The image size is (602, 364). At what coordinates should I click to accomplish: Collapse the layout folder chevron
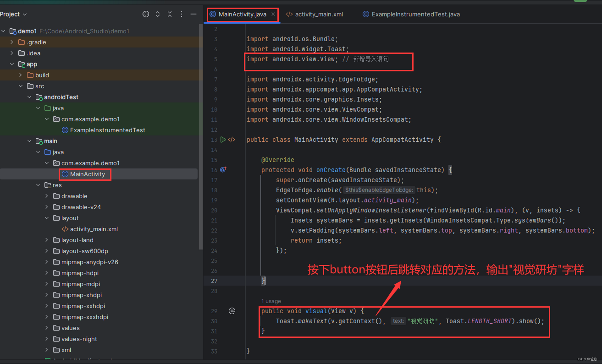pyautogui.click(x=47, y=218)
